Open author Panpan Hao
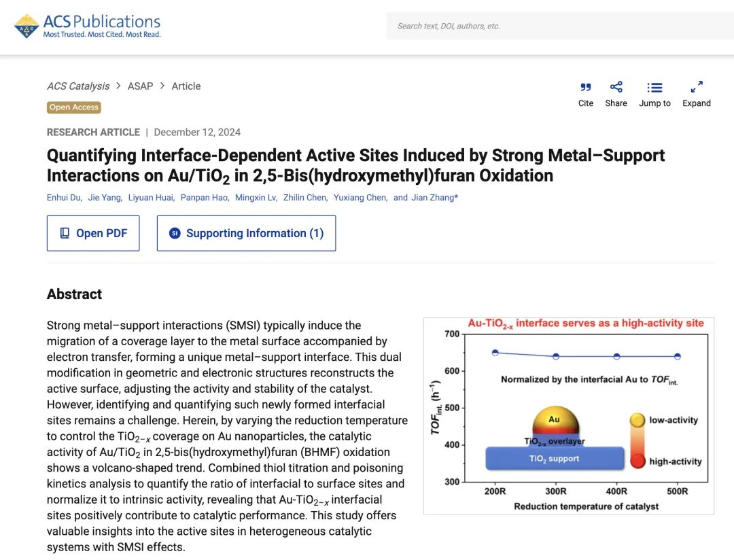 coord(204,198)
